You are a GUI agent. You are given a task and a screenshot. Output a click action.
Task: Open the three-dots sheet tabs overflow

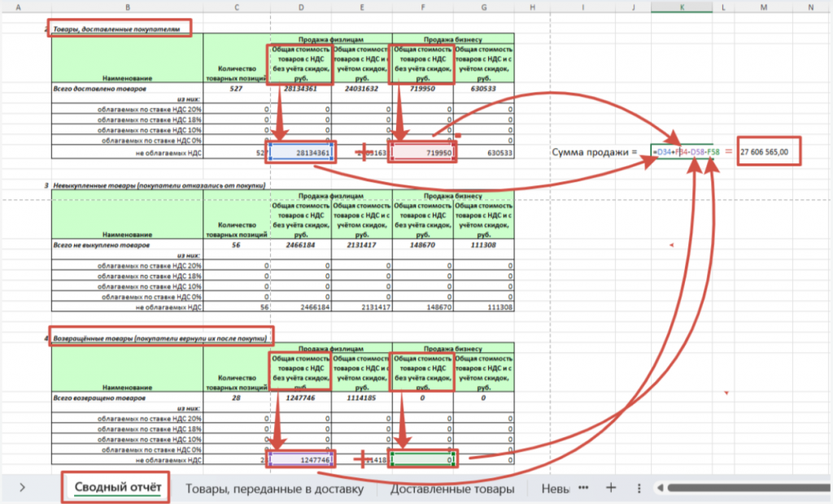[582, 488]
